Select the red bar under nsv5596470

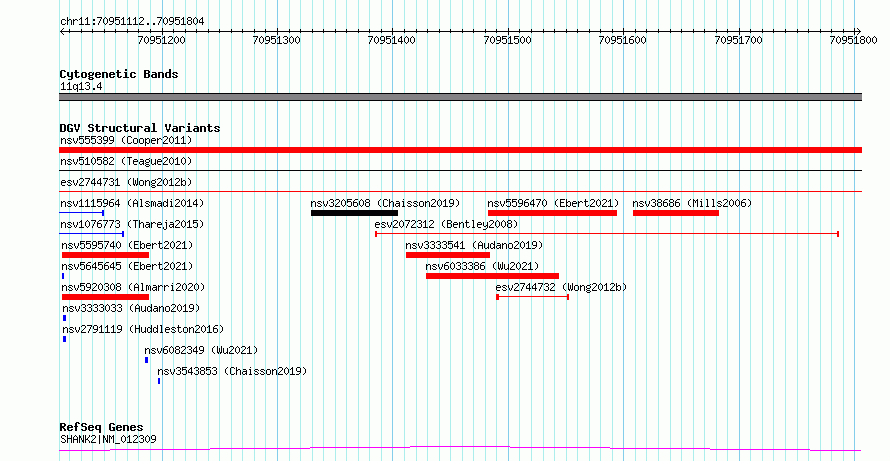tap(552, 213)
